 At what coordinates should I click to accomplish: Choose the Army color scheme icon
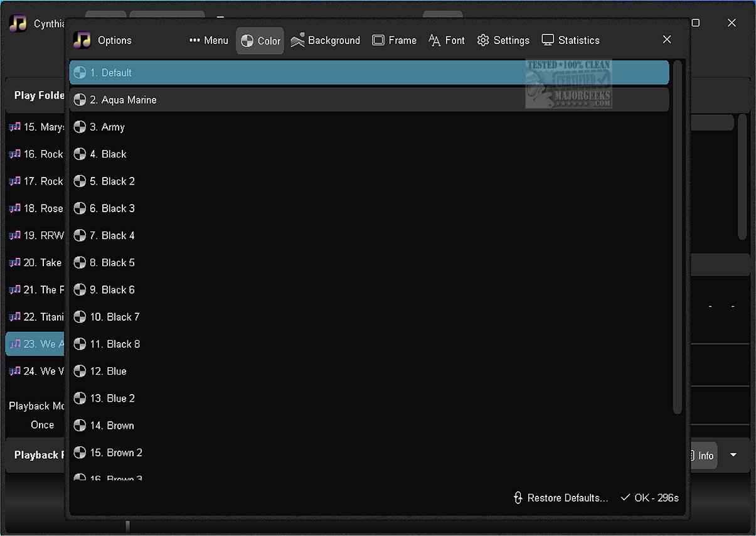coord(80,127)
